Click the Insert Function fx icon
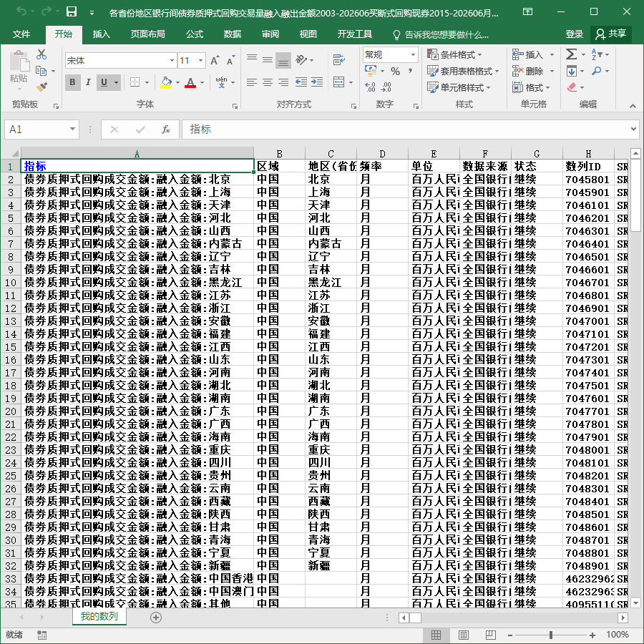Image resolution: width=644 pixels, height=644 pixels. [x=165, y=130]
